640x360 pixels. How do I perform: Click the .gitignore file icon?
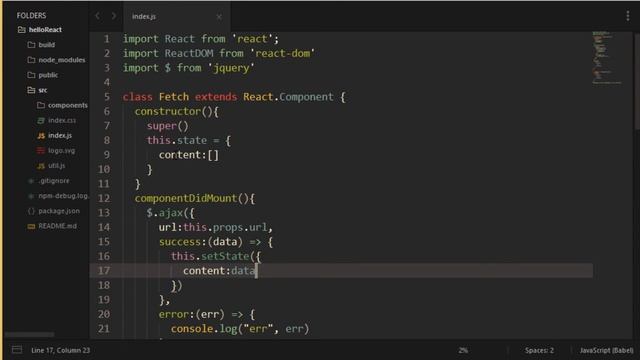tap(31, 181)
